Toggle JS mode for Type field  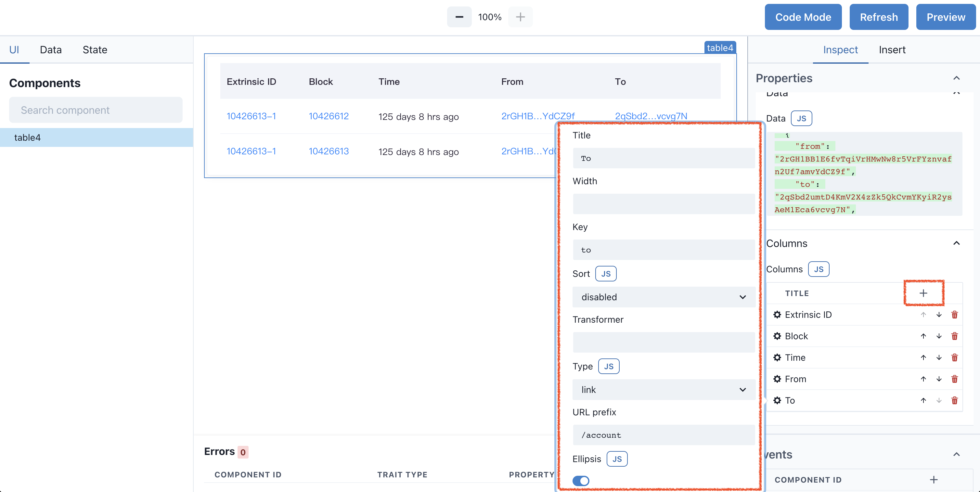point(609,366)
